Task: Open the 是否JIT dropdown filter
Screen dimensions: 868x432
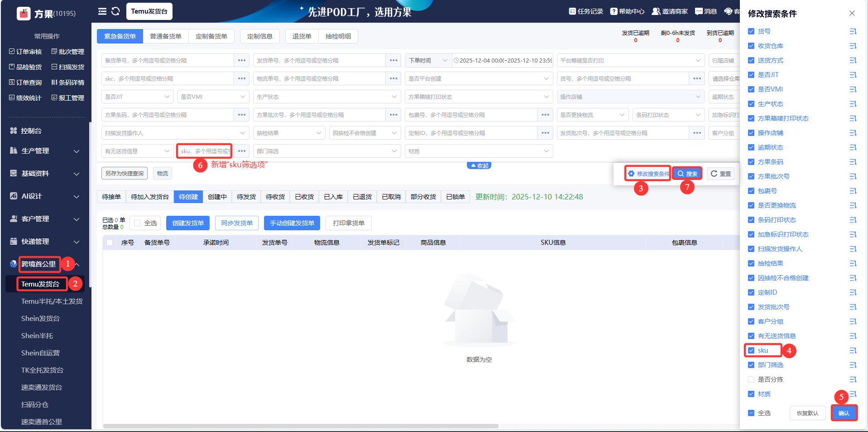Action: tap(138, 97)
